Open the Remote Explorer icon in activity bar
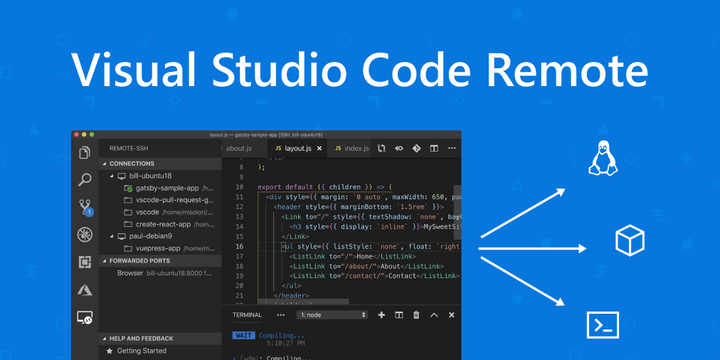 [x=84, y=317]
